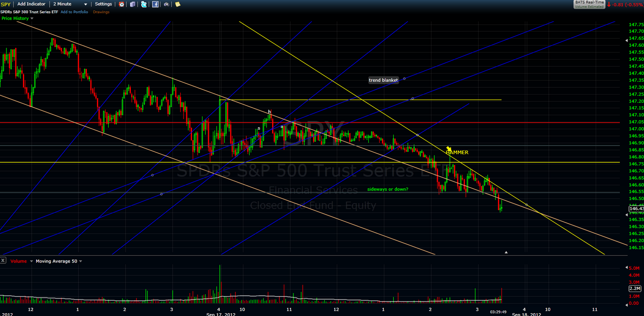This screenshot has height=316, width=644.
Task: Click the SPY ticker symbol
Action: 6,4
